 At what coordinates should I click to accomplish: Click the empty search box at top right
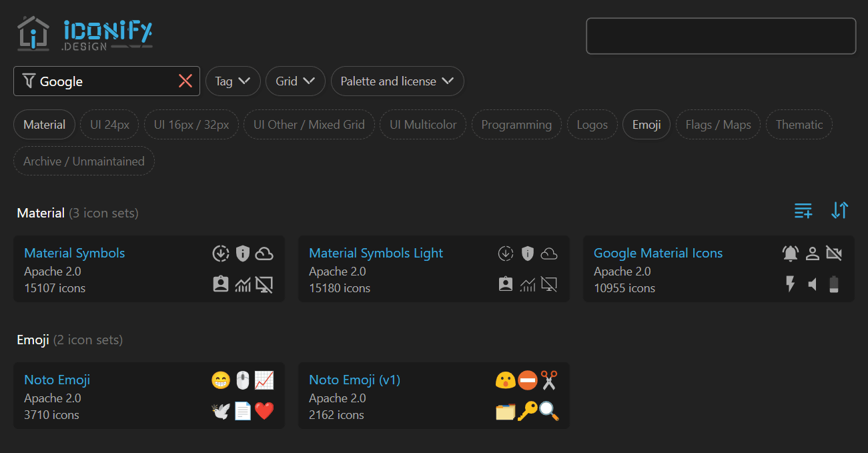[721, 36]
